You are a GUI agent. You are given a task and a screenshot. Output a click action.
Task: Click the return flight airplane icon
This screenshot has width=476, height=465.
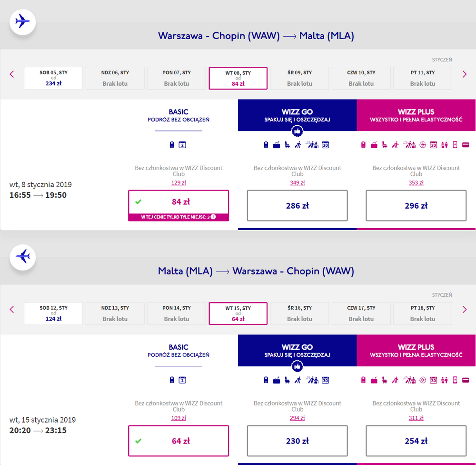tap(22, 257)
